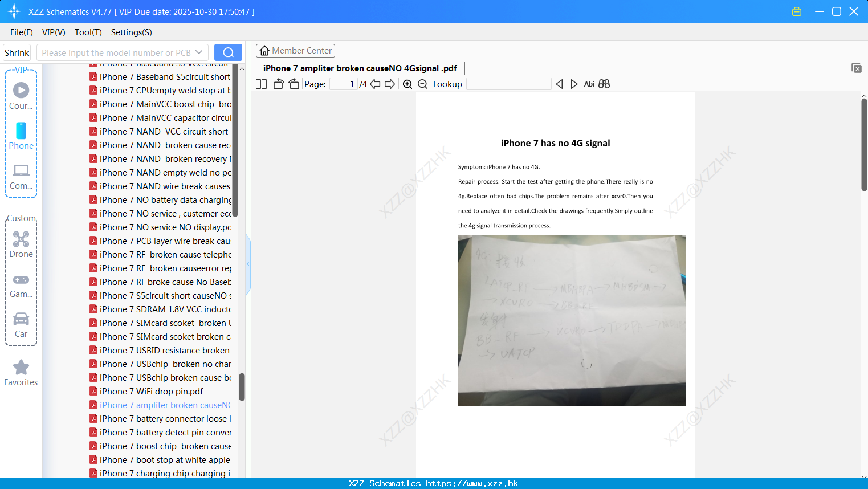Open the model number dropdown arrow
The width and height of the screenshot is (868, 489).
[x=199, y=52]
